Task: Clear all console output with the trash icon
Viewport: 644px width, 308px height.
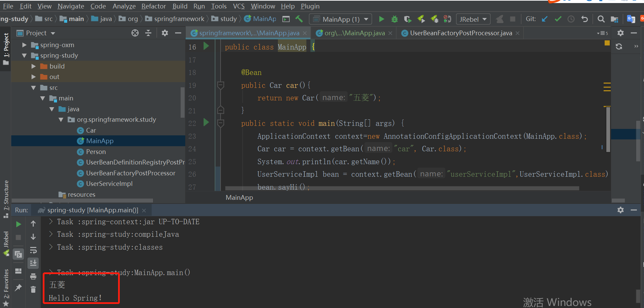Action: [x=33, y=289]
